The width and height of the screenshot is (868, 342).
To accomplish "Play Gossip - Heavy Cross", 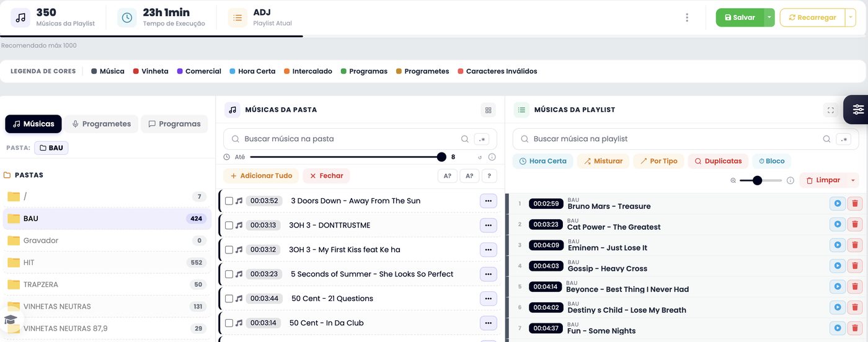I will (837, 266).
